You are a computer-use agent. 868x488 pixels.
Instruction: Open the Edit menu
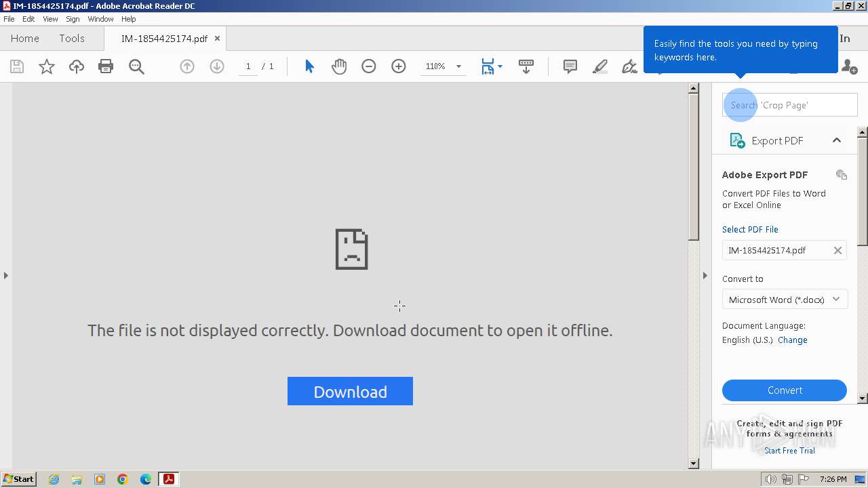click(28, 19)
